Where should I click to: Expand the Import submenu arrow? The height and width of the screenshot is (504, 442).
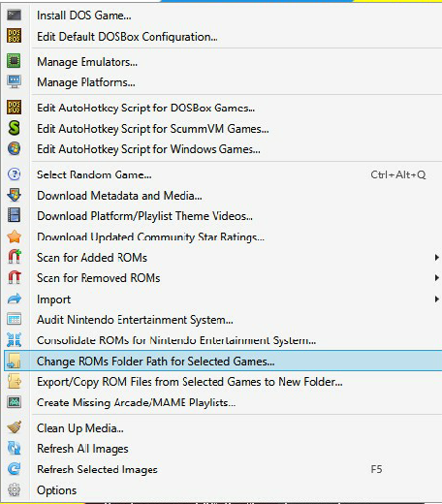[x=436, y=299]
